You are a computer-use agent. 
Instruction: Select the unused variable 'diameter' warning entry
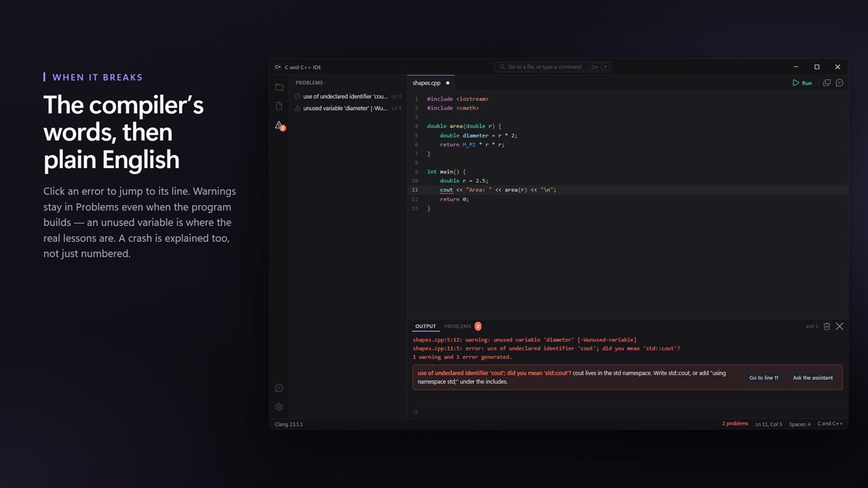(x=348, y=108)
